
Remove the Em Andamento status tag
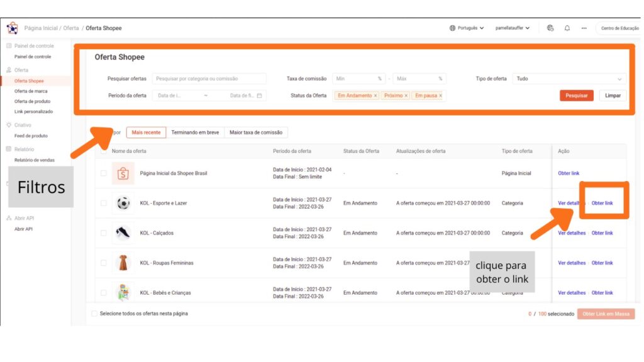tap(375, 96)
